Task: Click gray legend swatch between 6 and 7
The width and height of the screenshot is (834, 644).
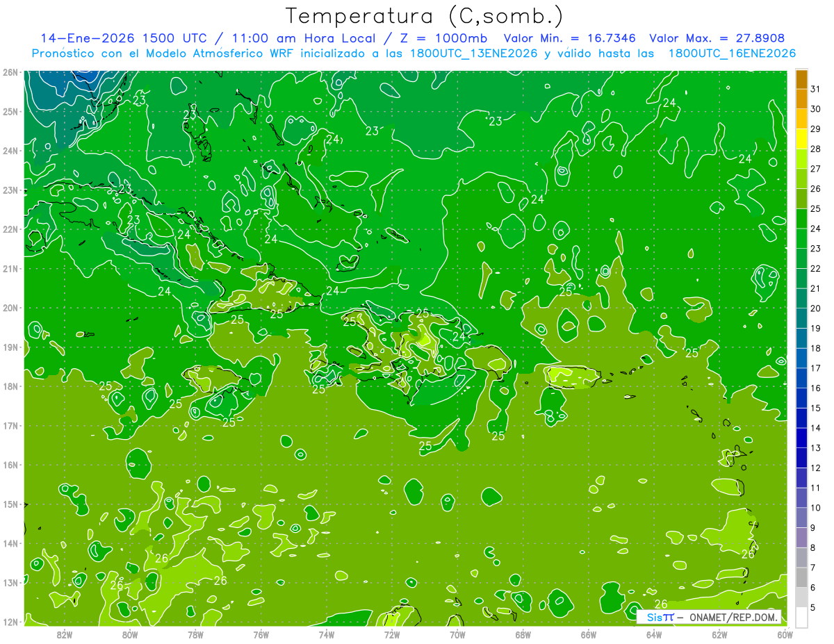Action: pyautogui.click(x=802, y=577)
